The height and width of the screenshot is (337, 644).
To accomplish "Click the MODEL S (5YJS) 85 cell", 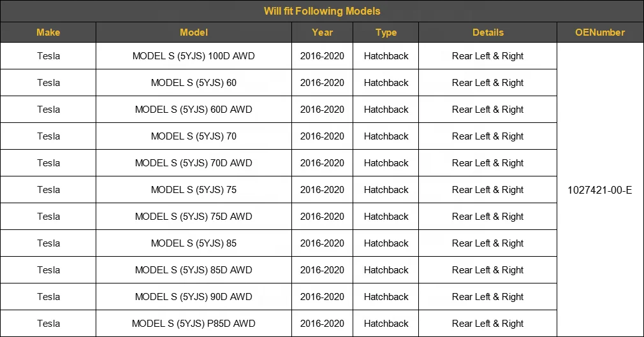I will (x=194, y=243).
